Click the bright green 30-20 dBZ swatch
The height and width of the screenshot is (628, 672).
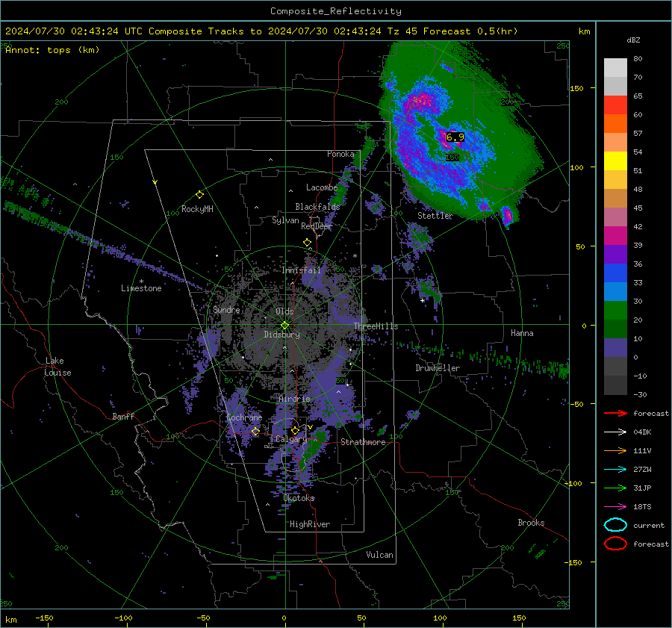coord(615,311)
